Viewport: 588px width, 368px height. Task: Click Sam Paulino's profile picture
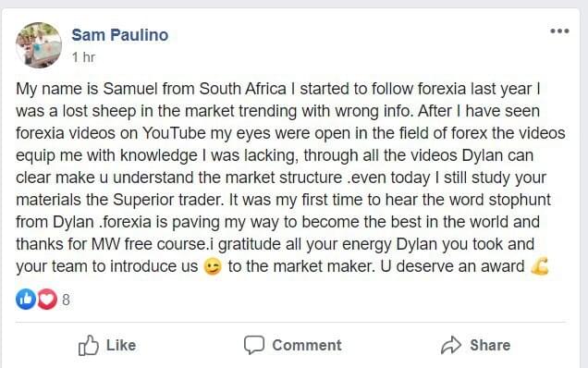39,45
